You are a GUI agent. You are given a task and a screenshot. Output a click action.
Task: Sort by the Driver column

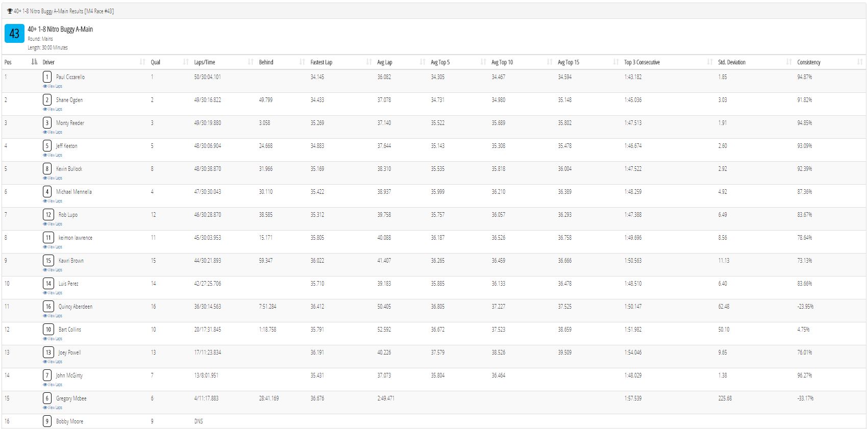pyautogui.click(x=93, y=62)
